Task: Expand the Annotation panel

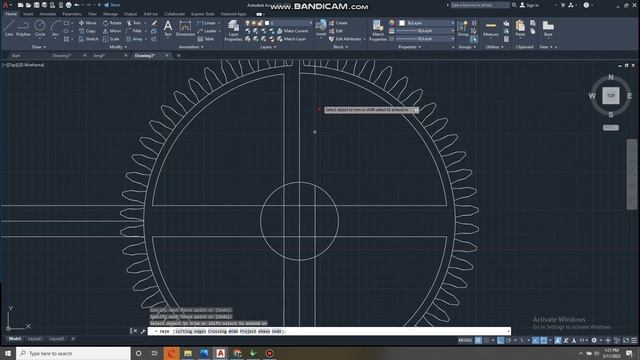Action: 191,47
